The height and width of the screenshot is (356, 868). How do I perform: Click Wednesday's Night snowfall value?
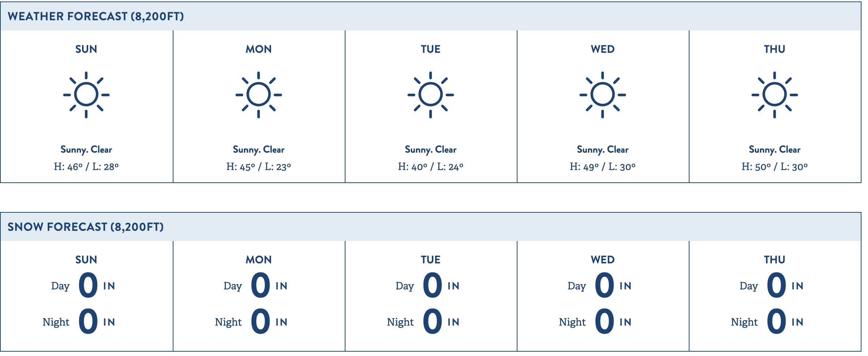[x=605, y=321]
